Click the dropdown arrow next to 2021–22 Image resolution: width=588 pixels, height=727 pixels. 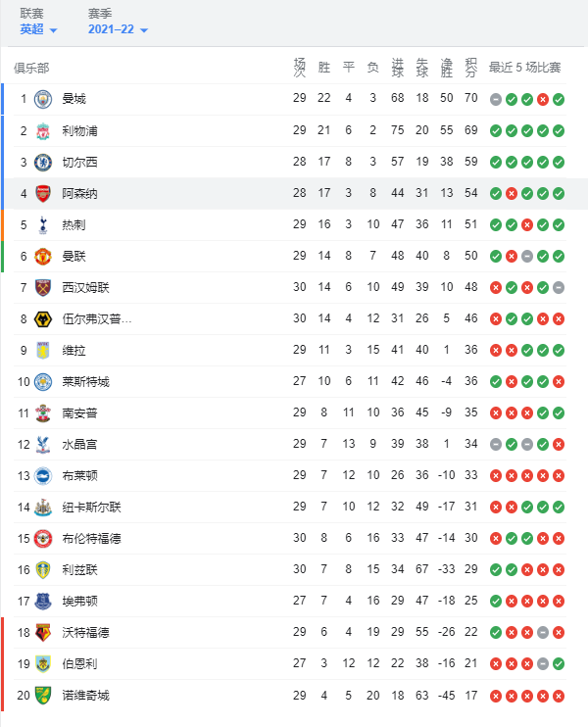(x=144, y=30)
